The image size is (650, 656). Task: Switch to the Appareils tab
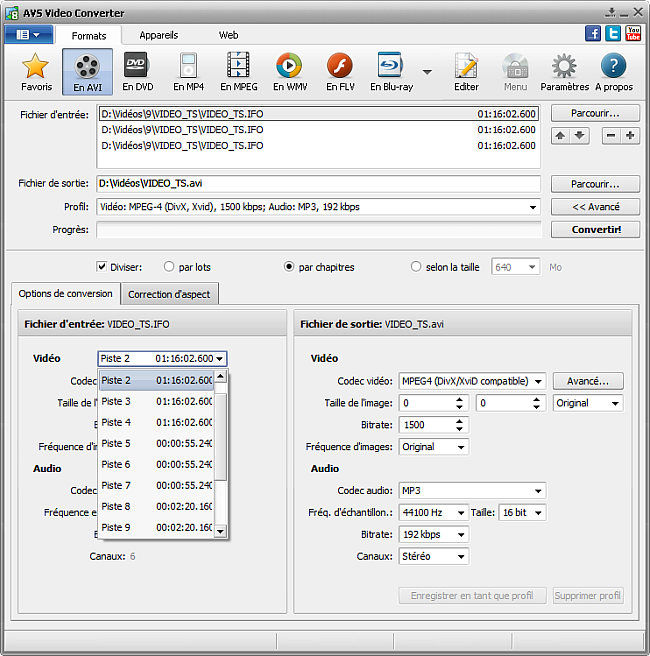point(159,35)
